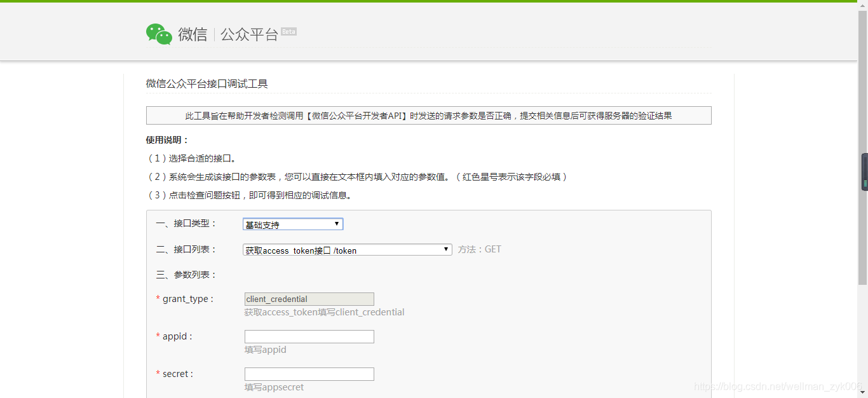This screenshot has height=398, width=868.
Task: Click the 微信 brand text in header
Action: coord(193,34)
